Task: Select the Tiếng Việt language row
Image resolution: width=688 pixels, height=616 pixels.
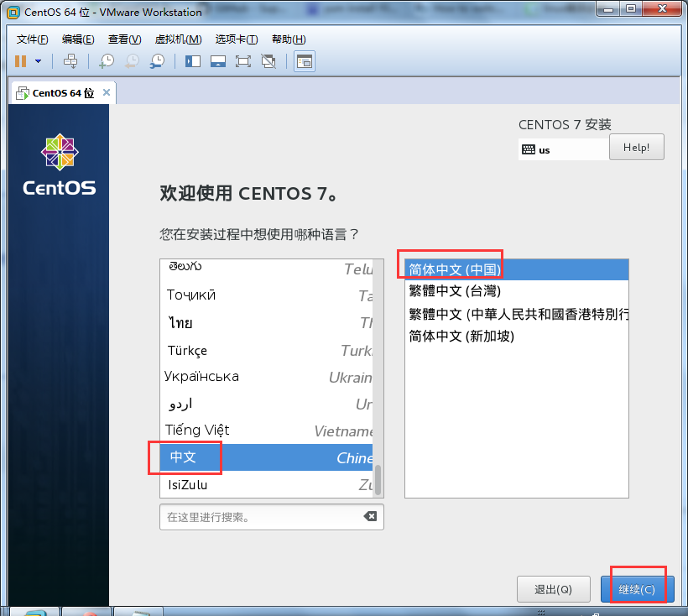Action: (266, 431)
